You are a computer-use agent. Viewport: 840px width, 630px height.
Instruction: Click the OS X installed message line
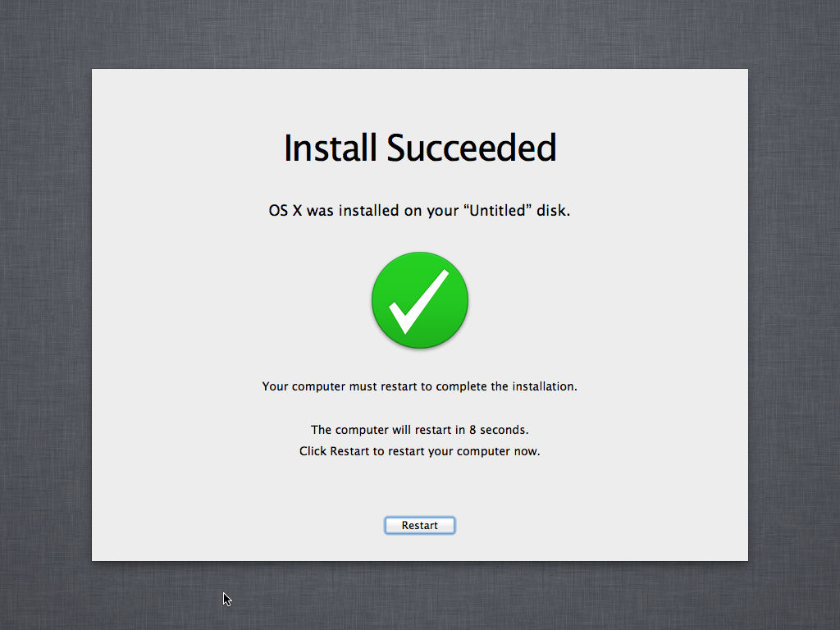click(x=419, y=211)
